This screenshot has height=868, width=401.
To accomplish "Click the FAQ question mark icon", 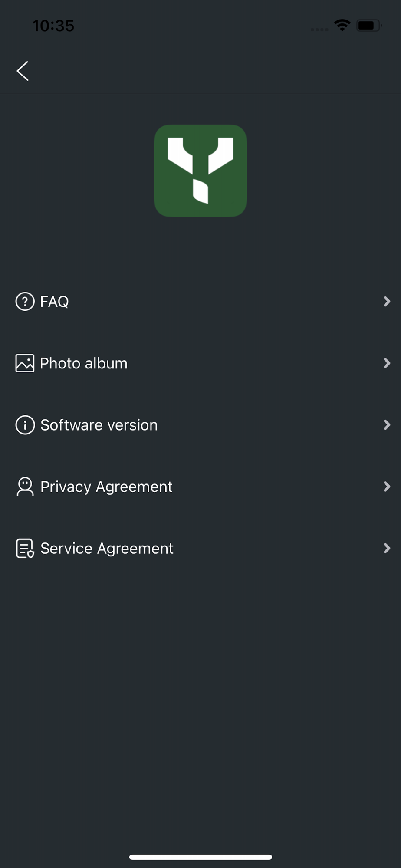I will point(25,301).
